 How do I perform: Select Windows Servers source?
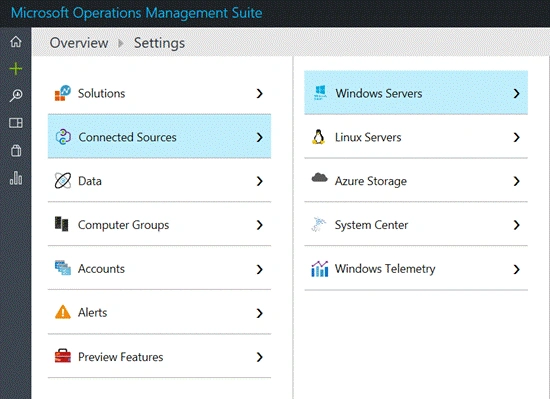point(416,93)
